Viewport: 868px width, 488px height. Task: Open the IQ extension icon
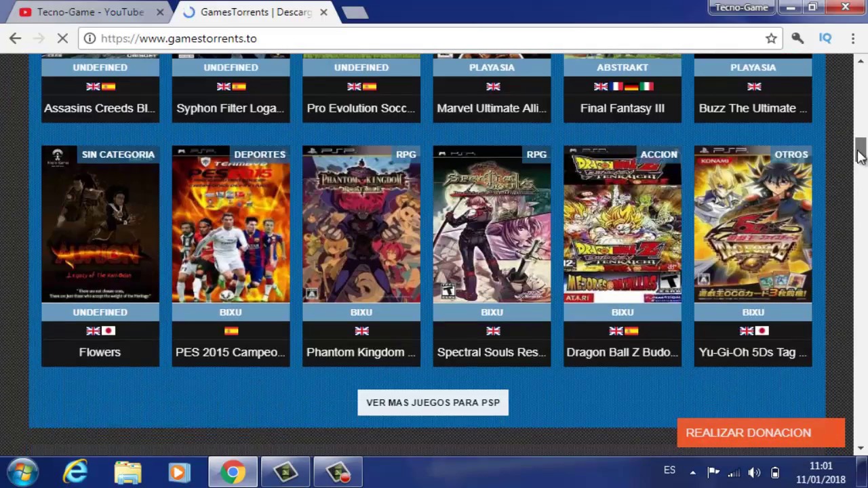click(x=825, y=39)
